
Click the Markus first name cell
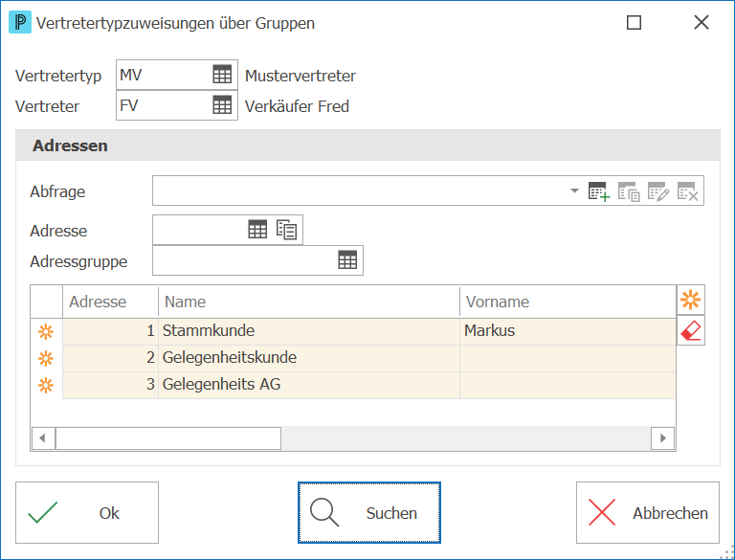coord(568,331)
